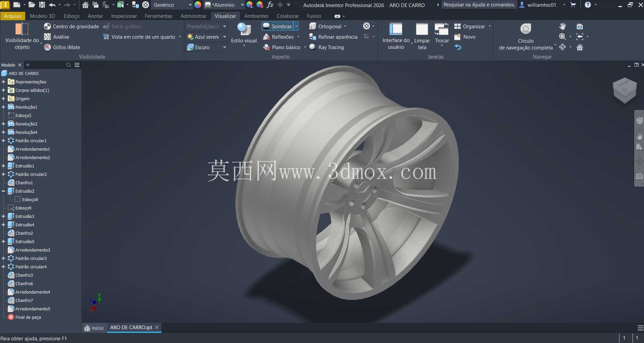Screen dimensions: 644x343
Task: Open Círculo de navegação completa
Action: 526,37
